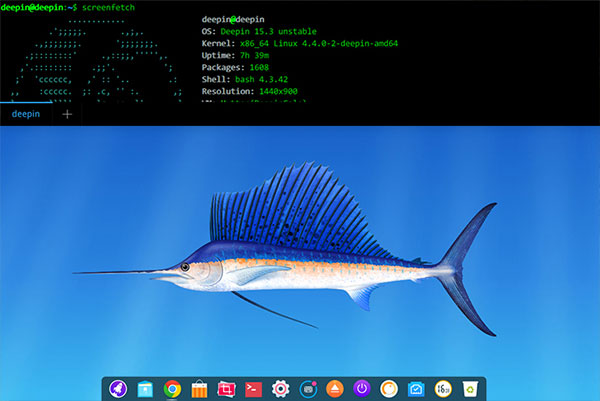Viewport: 600px width, 401px height.
Task: Open the Deepin Store shopping bag icon
Action: (x=199, y=389)
